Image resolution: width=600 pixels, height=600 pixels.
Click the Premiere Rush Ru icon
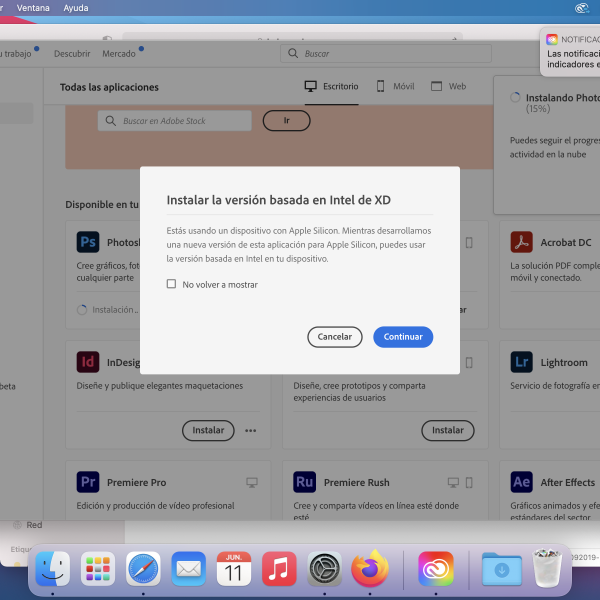coord(305,482)
